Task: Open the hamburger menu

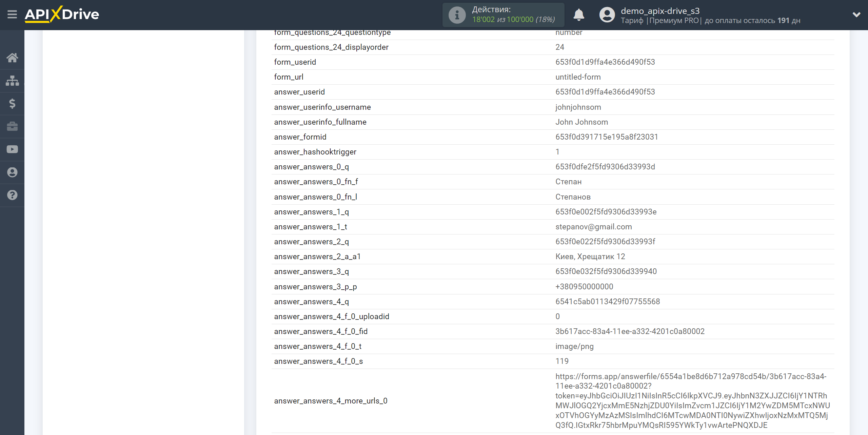Action: pos(12,14)
